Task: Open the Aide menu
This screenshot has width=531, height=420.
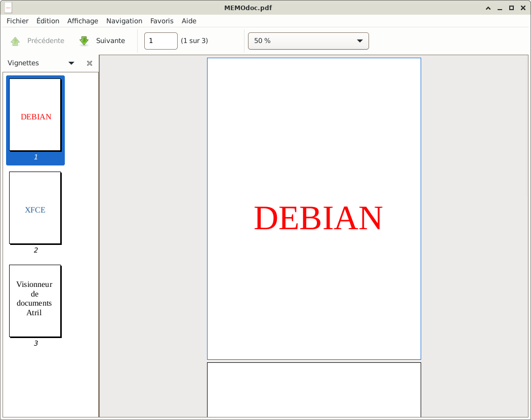Action: [x=189, y=21]
